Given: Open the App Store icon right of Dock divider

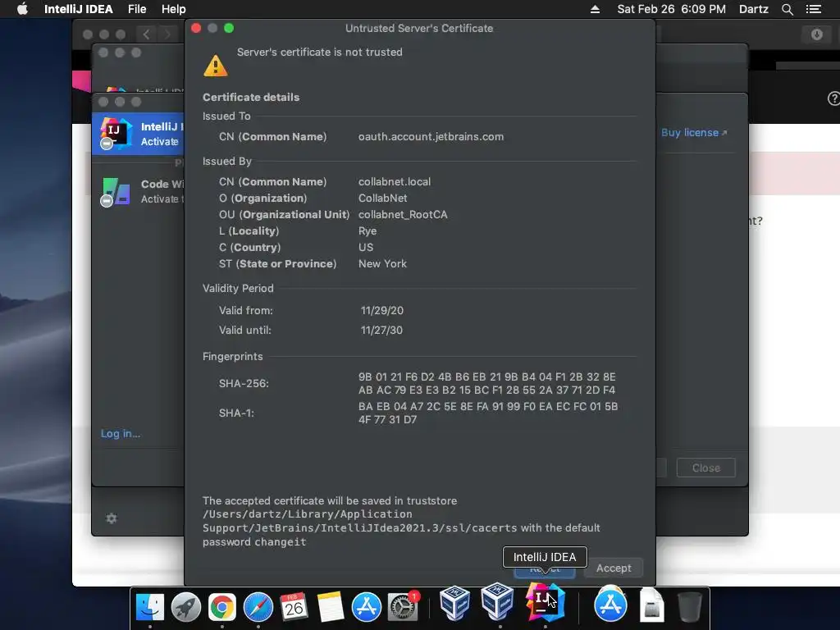Looking at the screenshot, I should [x=610, y=605].
